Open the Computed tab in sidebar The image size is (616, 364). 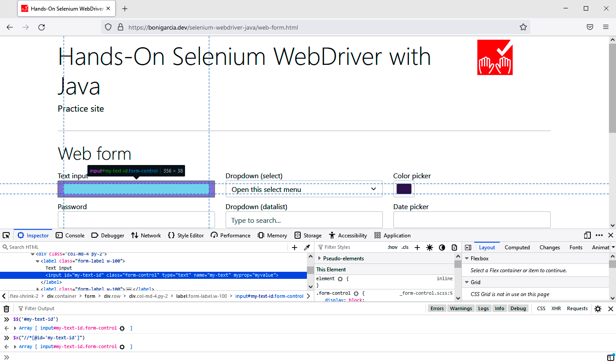pos(517,248)
